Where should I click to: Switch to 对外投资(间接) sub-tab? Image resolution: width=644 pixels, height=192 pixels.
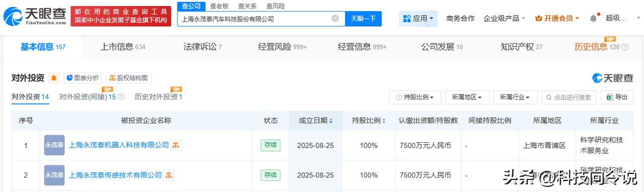[x=88, y=97]
